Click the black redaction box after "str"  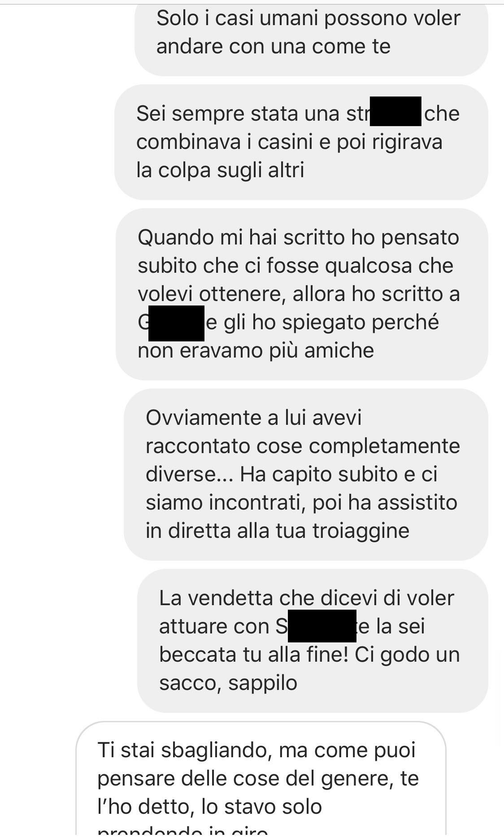pos(395,112)
